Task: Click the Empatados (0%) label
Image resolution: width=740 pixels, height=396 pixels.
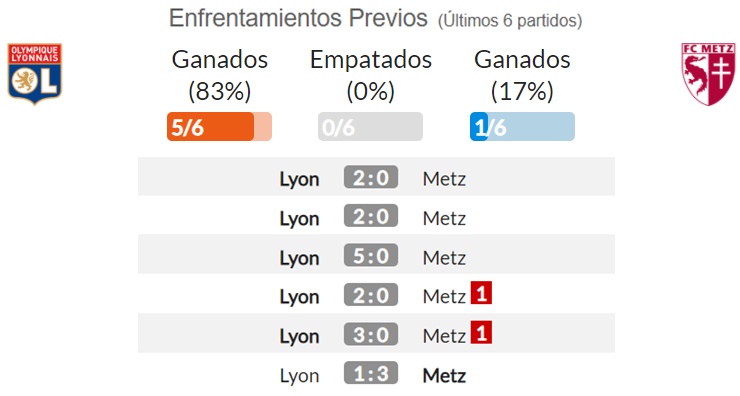Action: point(370,75)
